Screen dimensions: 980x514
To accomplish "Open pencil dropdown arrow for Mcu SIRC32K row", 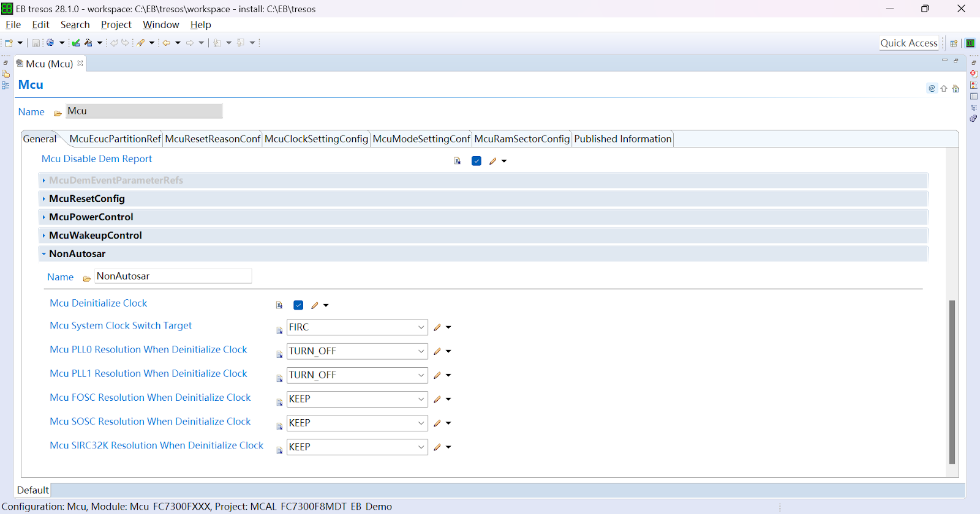I will coord(448,447).
